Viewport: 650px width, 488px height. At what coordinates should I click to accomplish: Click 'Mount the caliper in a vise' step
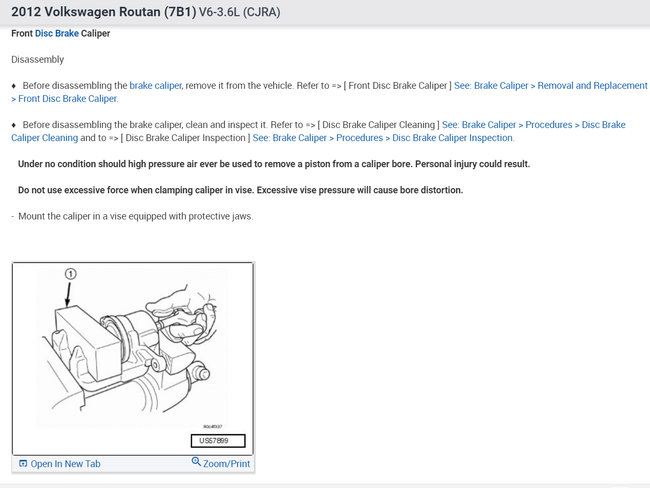[136, 216]
